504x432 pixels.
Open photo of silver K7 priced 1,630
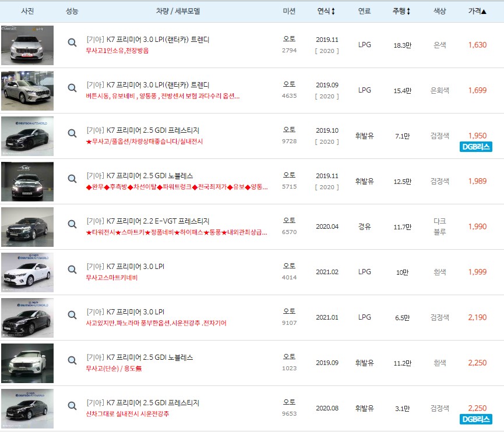[x=27, y=45]
